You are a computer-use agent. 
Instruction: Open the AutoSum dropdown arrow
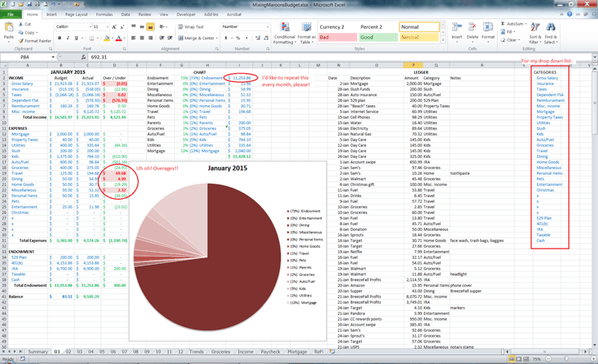[526, 23]
